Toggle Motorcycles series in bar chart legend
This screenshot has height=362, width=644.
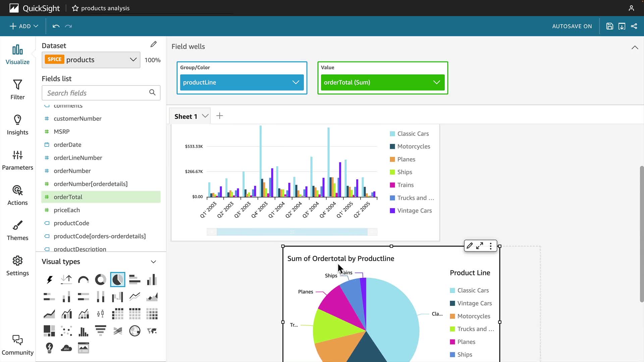(413, 146)
